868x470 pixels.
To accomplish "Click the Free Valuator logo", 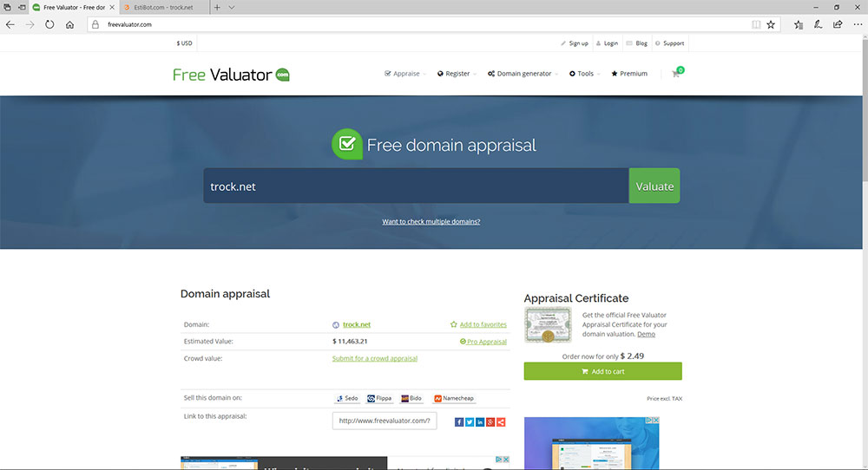I will click(x=231, y=74).
